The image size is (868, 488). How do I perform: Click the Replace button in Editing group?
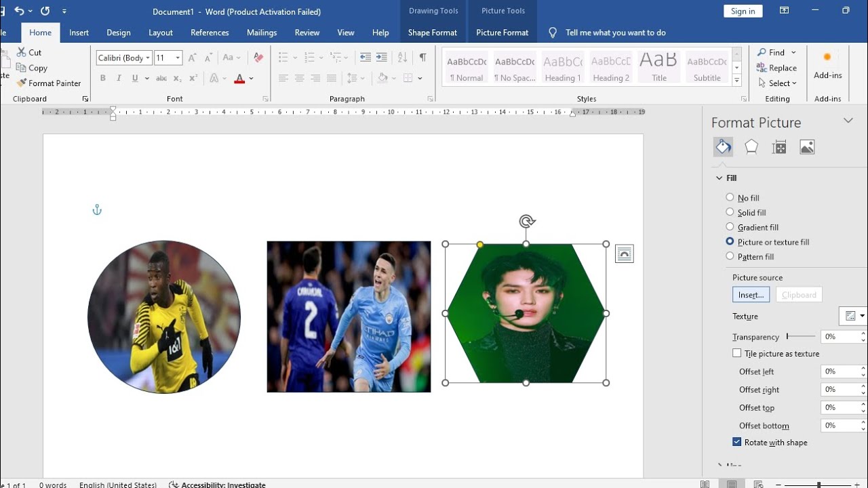click(x=776, y=68)
